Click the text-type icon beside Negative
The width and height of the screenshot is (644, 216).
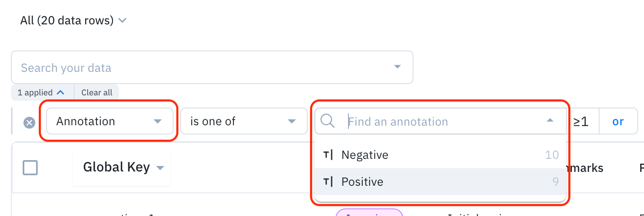coord(328,155)
